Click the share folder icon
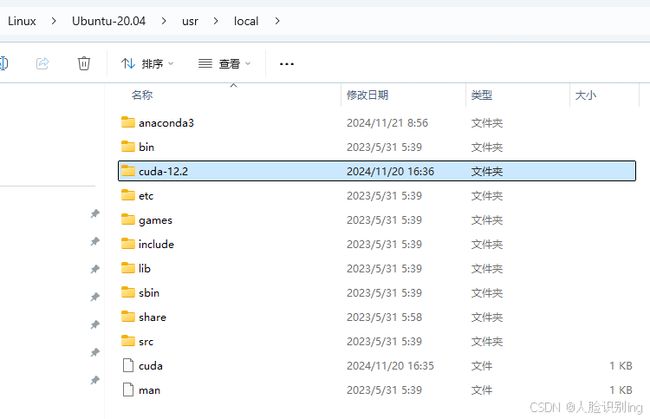This screenshot has height=419, width=650. coord(128,317)
